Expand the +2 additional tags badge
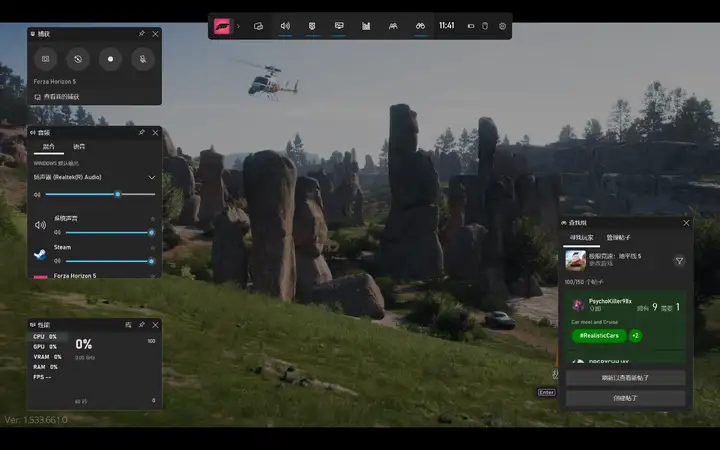The width and height of the screenshot is (720, 450). point(636,336)
